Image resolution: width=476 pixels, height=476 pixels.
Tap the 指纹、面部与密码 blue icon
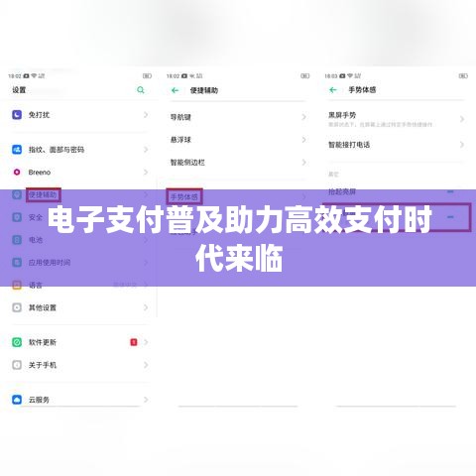17,150
